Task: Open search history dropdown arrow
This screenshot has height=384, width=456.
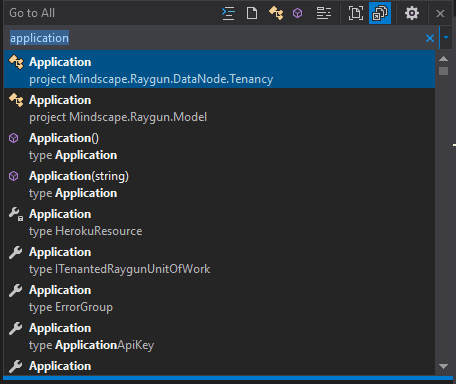Action: (446, 38)
